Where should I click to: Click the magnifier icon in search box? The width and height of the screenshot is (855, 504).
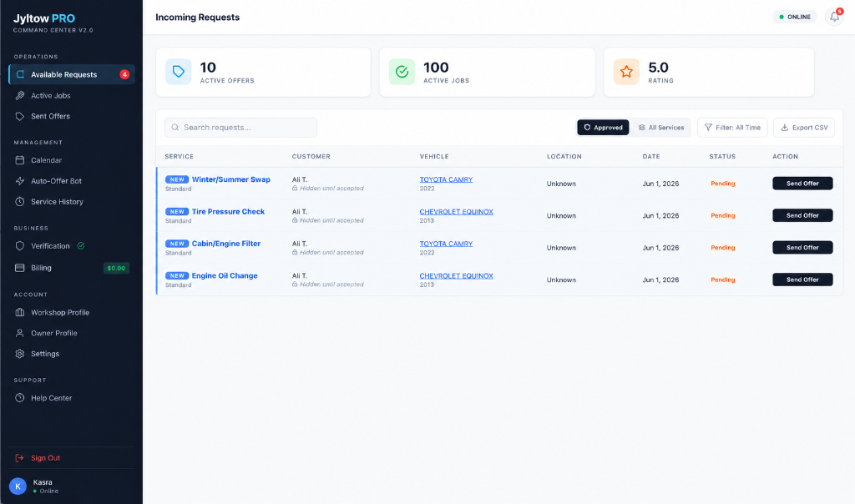(x=175, y=128)
